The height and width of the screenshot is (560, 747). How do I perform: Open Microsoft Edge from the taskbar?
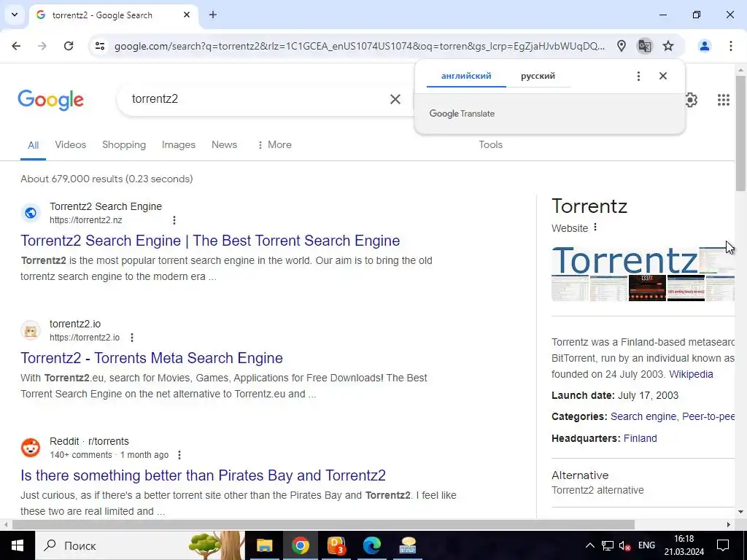pyautogui.click(x=371, y=545)
